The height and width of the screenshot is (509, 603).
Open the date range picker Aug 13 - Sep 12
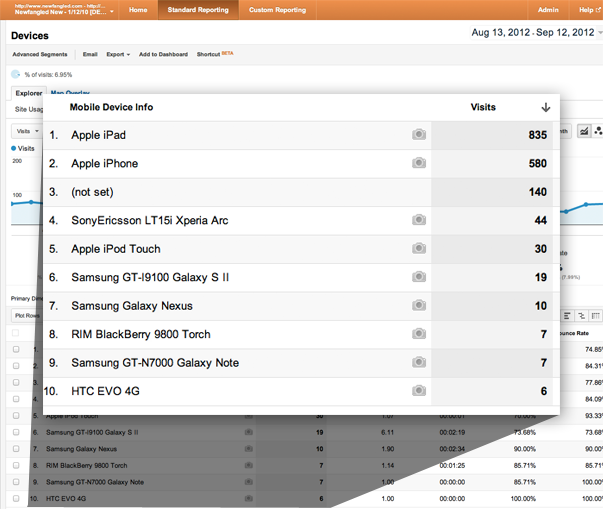click(x=535, y=33)
